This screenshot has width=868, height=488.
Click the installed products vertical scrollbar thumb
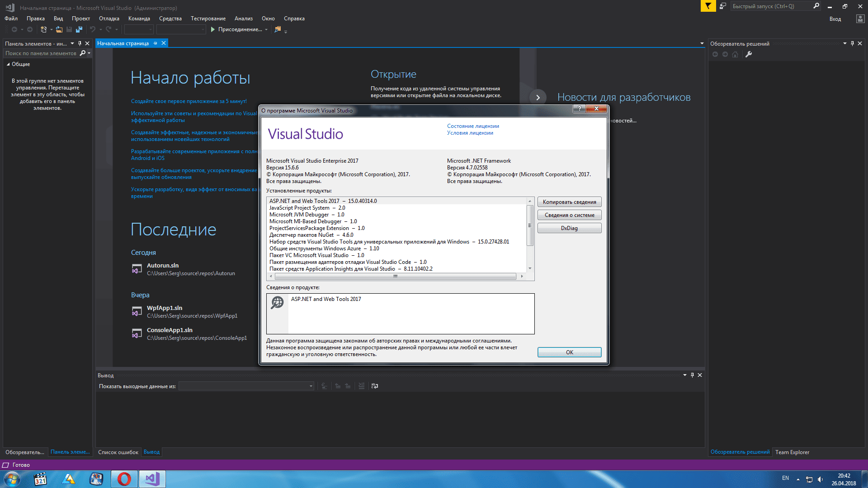click(530, 225)
